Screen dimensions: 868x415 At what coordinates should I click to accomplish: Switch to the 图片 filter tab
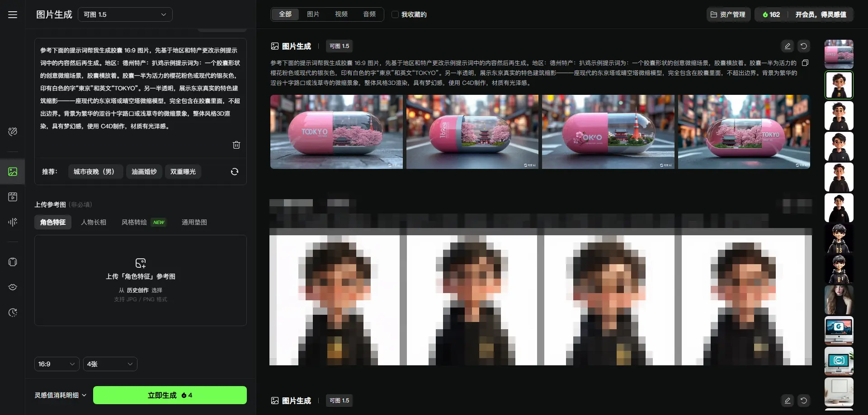313,14
